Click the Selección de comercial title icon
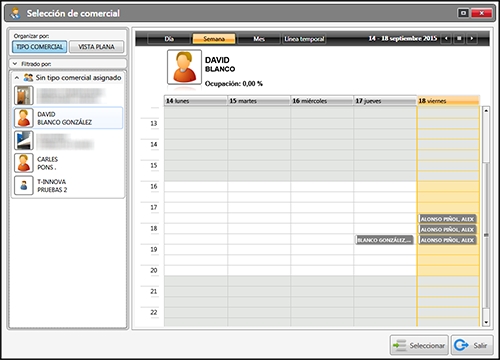Screen dimensions: 500x360 point(15,13)
